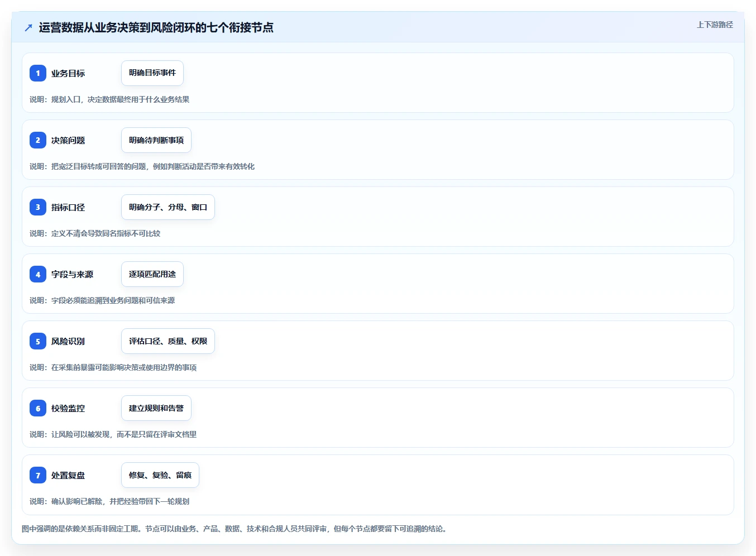Click the number 3 step badge
The image size is (756, 556).
(x=38, y=207)
